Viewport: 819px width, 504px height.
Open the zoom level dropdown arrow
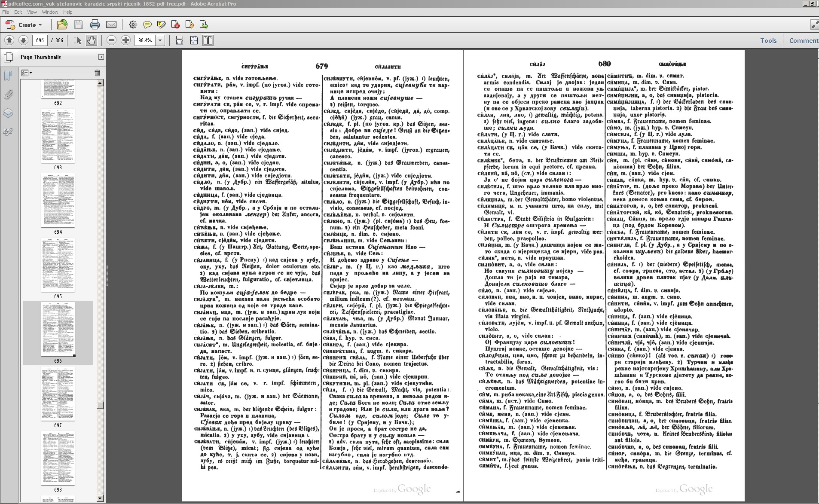[160, 40]
